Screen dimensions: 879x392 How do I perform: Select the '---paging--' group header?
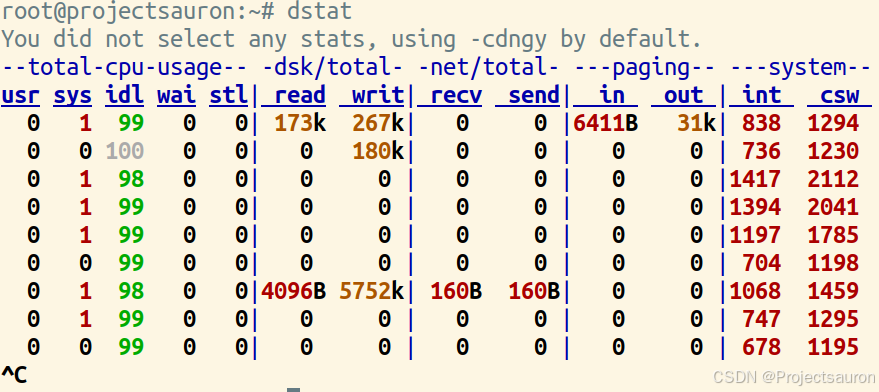click(x=645, y=68)
